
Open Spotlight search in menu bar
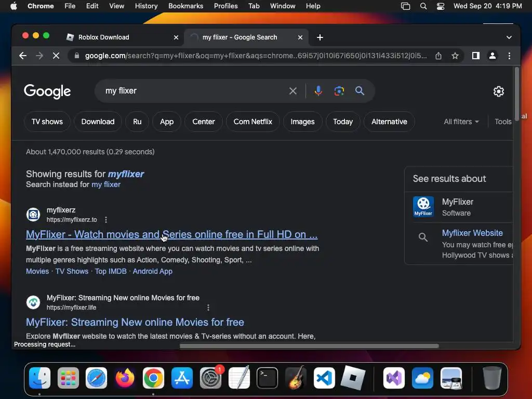click(x=423, y=6)
